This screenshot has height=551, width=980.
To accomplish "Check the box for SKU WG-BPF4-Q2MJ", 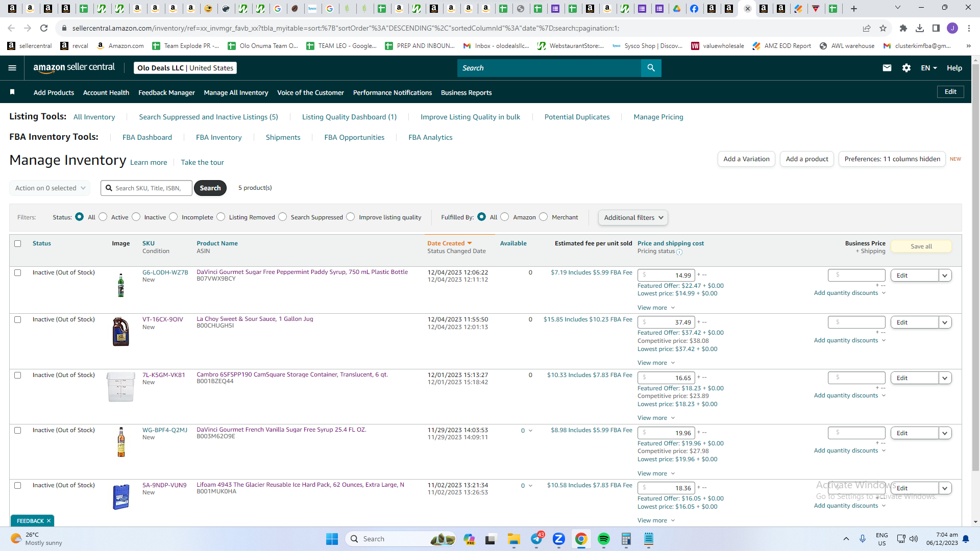I will [x=18, y=430].
